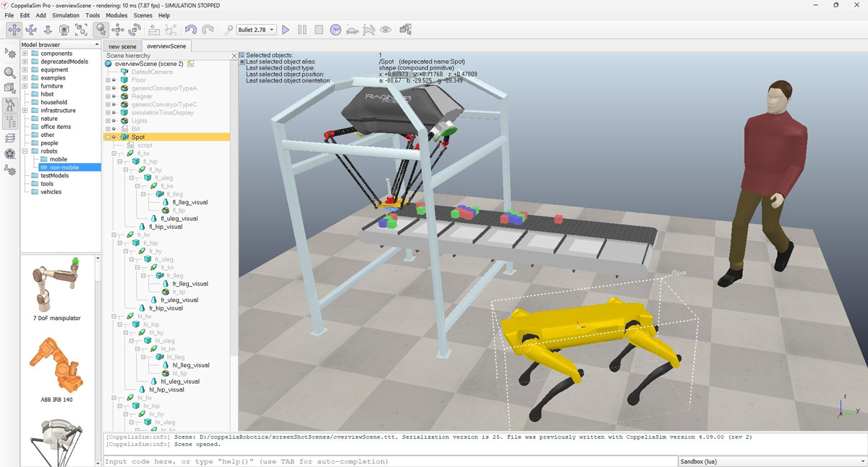Open the Simulation menu

(x=66, y=15)
